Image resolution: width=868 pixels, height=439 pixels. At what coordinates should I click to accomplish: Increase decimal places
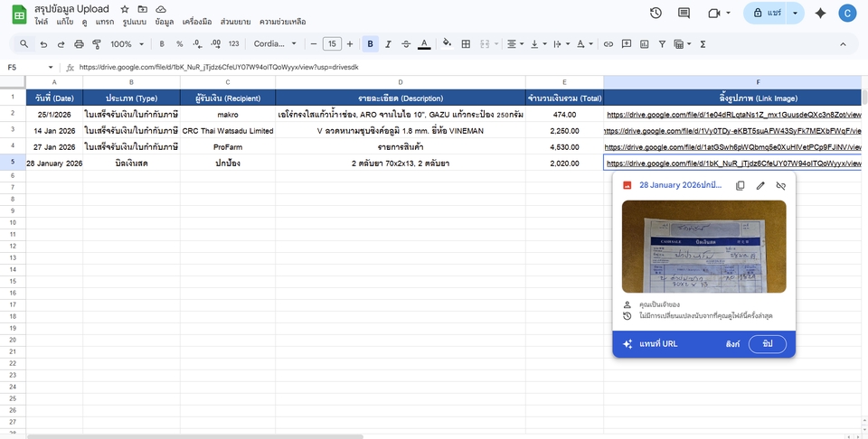tap(215, 44)
